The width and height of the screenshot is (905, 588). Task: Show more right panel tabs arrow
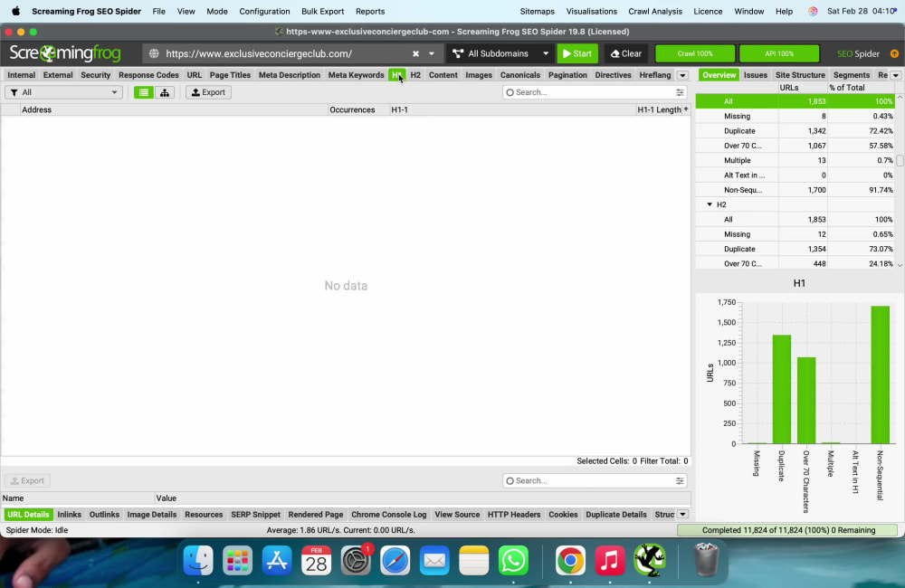point(896,75)
